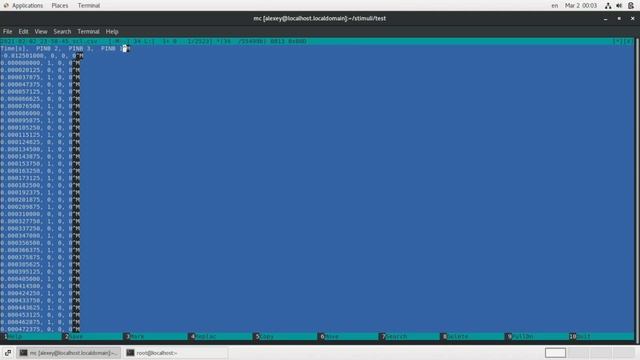
Task: Open the View menu
Action: pos(41,31)
